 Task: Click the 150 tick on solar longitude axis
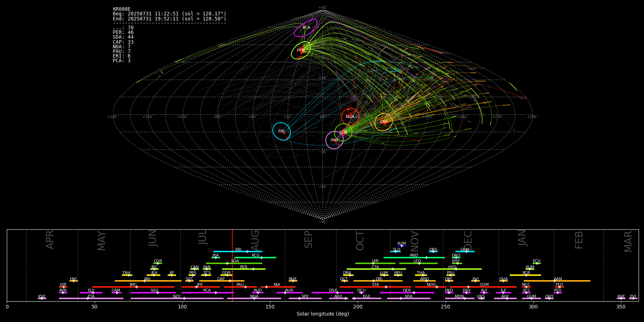(270, 307)
